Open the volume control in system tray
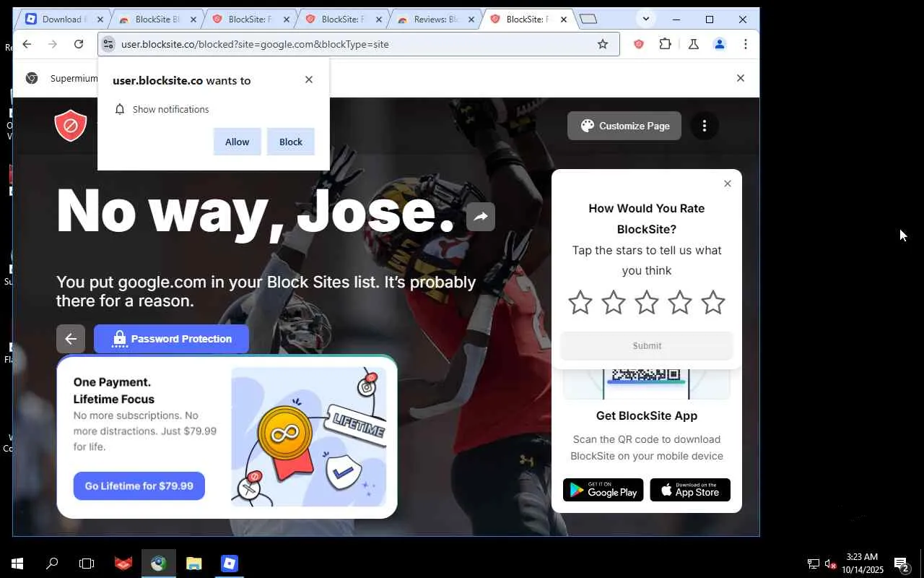The image size is (924, 578). point(830,564)
